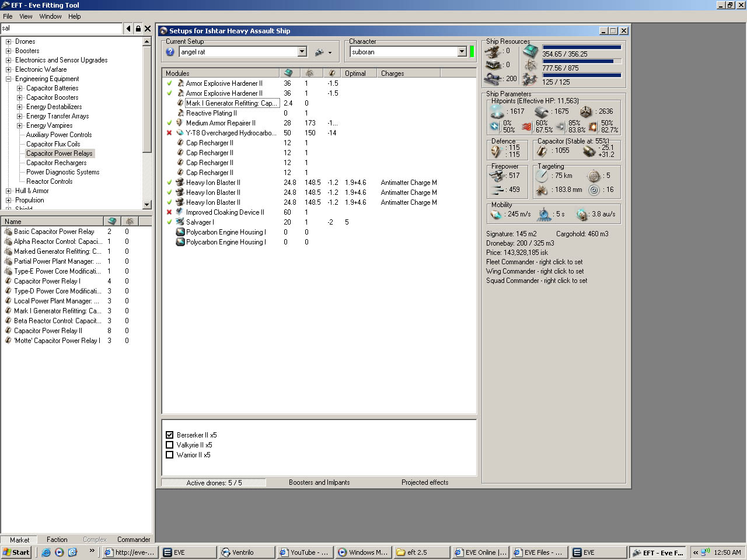Switch to the Faction tab
Screen dimensions: 747x560
(57, 540)
